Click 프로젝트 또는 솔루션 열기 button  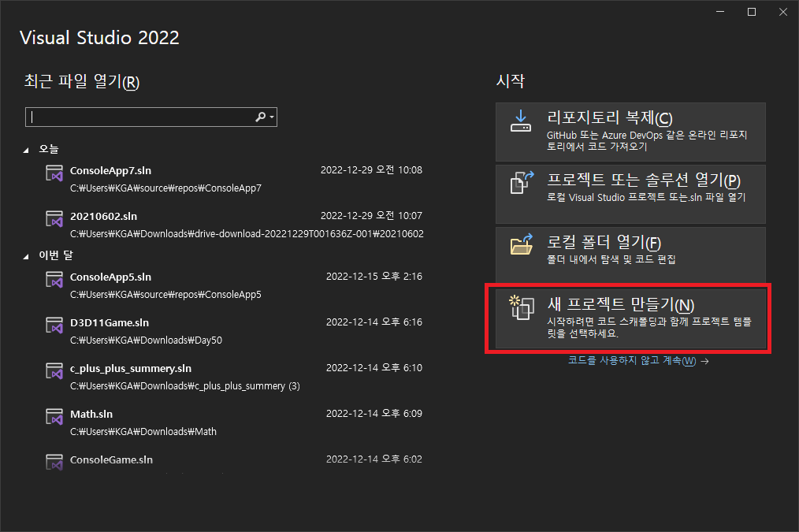[630, 194]
